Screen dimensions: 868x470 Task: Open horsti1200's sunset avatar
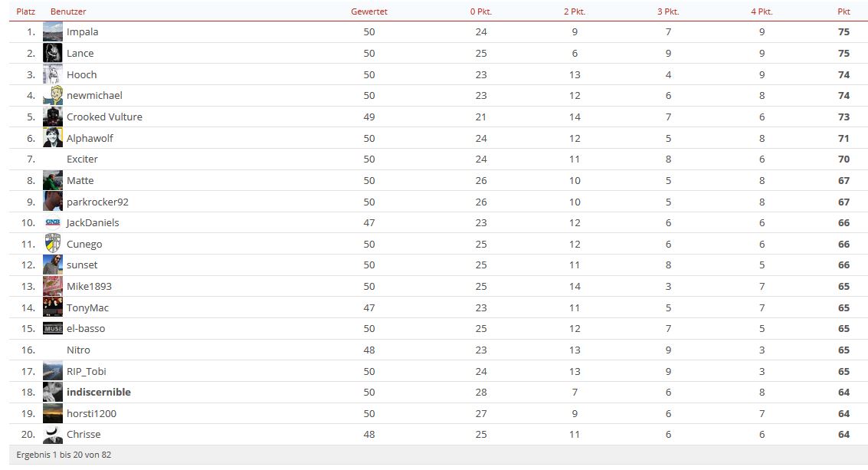coord(53,413)
